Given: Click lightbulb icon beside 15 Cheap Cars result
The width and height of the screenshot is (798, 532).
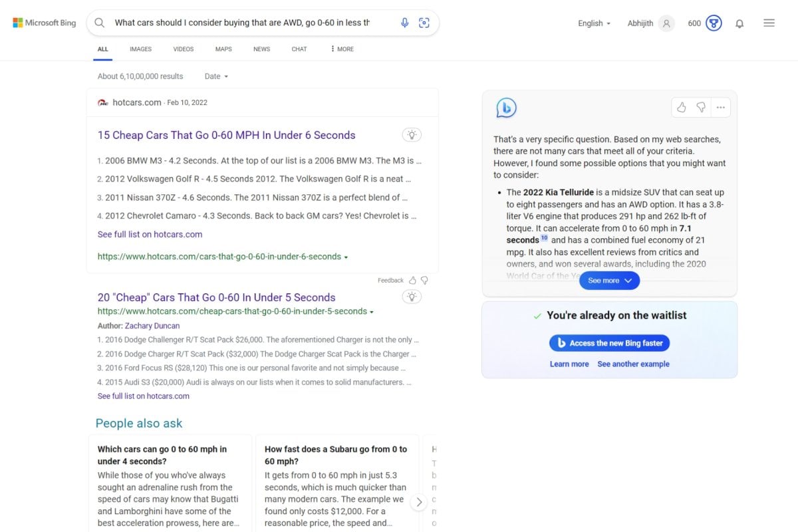Looking at the screenshot, I should click(x=412, y=135).
